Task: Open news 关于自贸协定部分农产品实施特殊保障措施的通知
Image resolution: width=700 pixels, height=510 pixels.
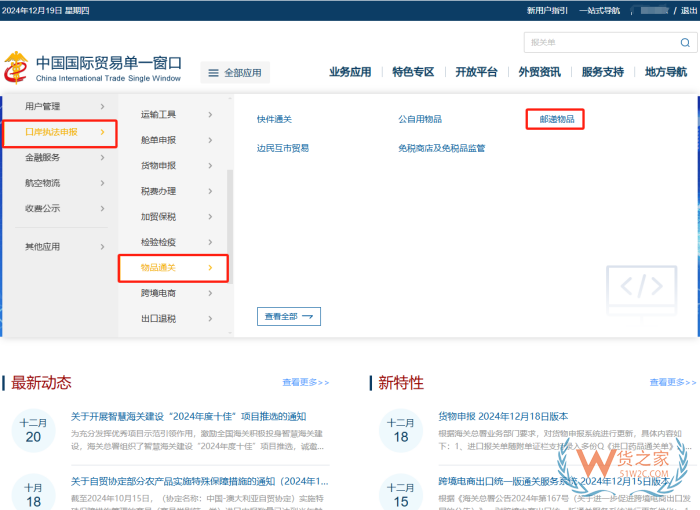Action: tap(200, 481)
